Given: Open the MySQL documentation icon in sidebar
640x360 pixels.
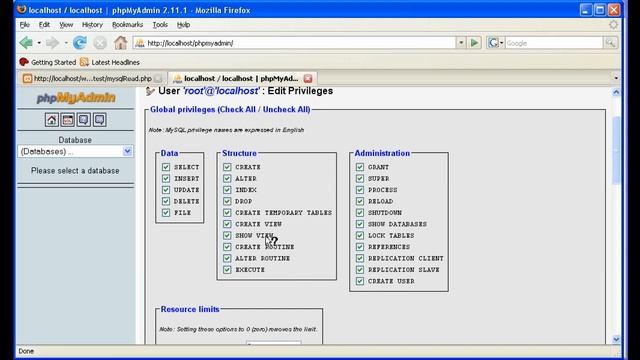Looking at the screenshot, I should (x=99, y=120).
